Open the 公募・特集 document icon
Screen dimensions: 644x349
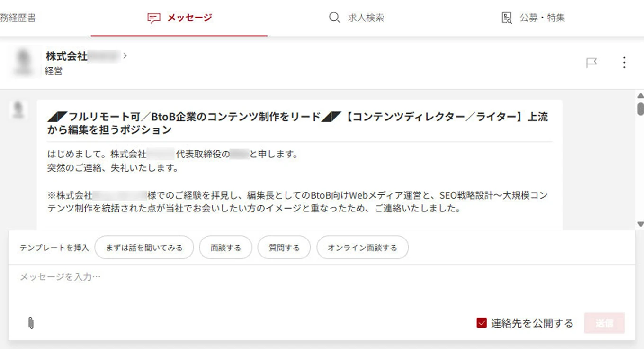pos(506,17)
